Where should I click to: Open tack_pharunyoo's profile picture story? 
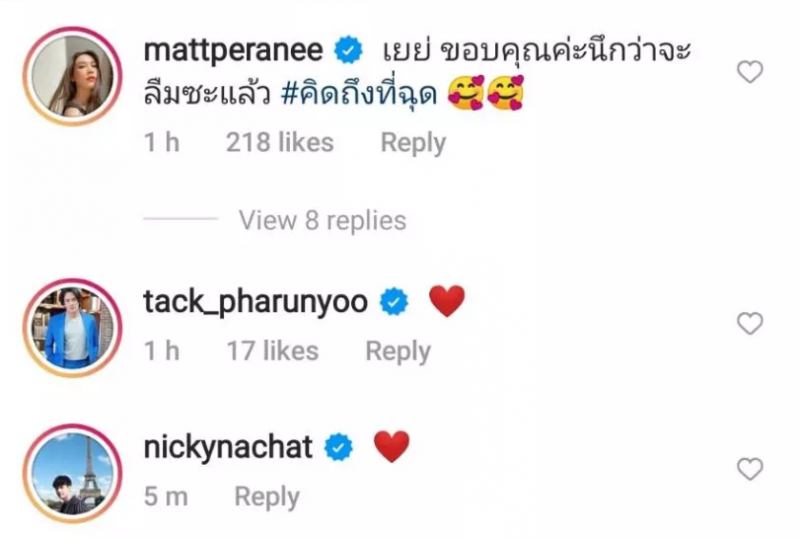(72, 327)
